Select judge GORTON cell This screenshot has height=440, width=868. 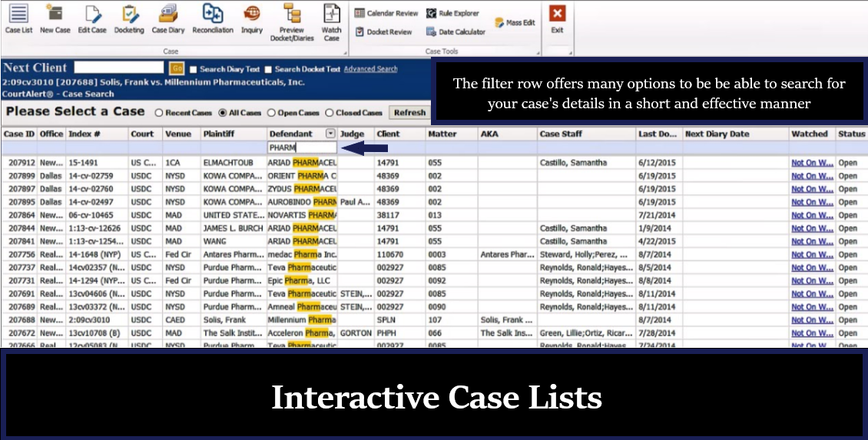(x=355, y=333)
